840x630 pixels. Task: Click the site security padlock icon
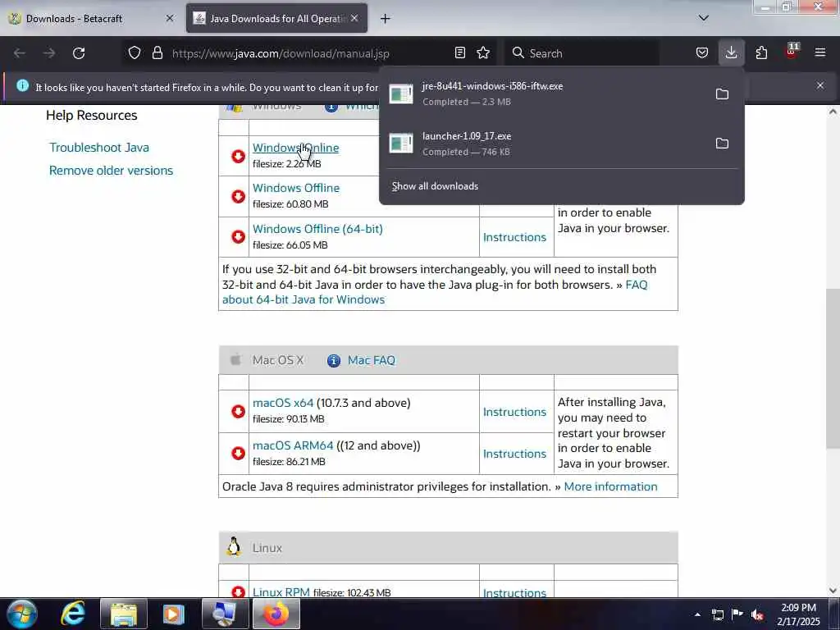[x=157, y=53]
